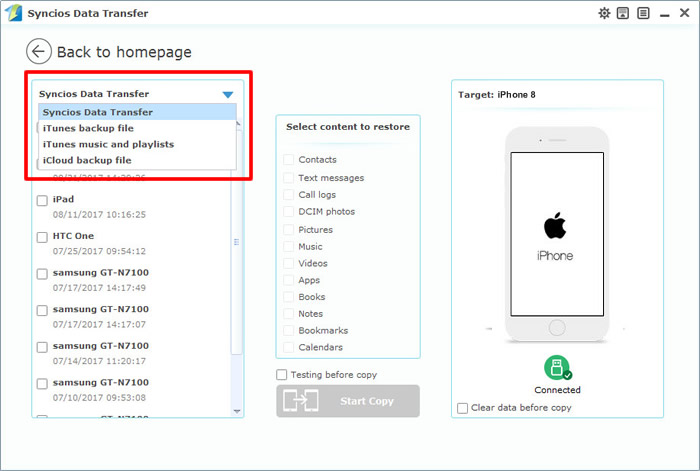Choose iTunes music and playlists option
Screen dimensions: 700x471
point(138,144)
